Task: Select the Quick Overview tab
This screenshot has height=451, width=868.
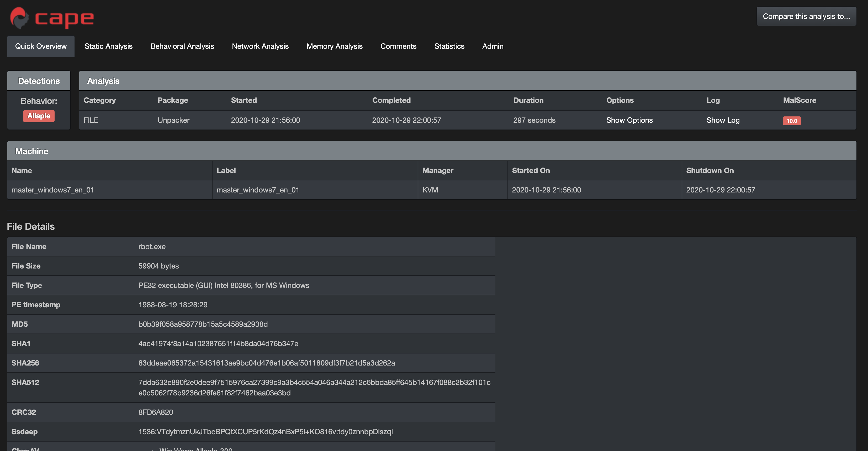Action: (x=41, y=46)
